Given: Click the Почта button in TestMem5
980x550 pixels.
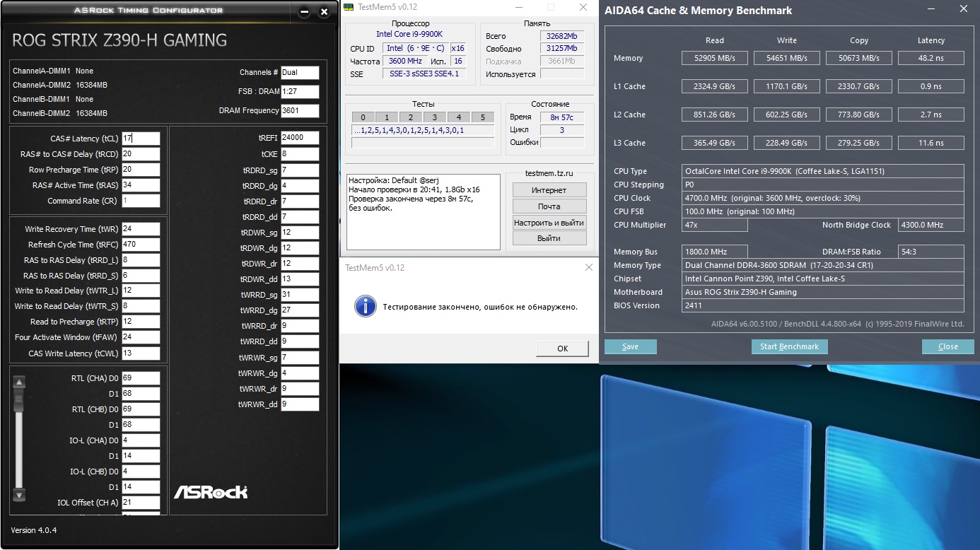Looking at the screenshot, I should tap(549, 206).
